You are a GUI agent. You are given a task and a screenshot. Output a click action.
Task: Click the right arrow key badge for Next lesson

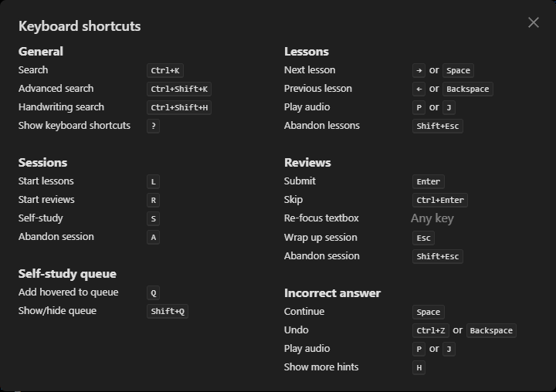pos(419,70)
